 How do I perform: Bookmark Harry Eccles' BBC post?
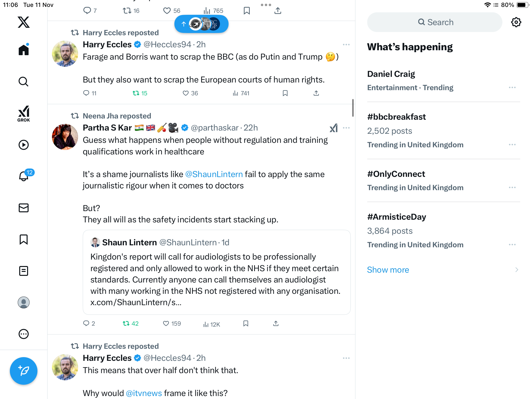(x=285, y=93)
